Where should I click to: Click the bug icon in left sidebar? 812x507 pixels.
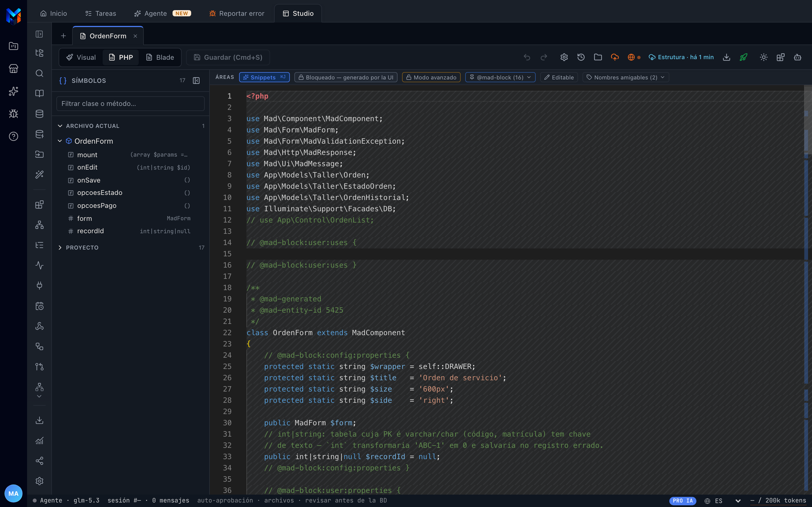(14, 114)
